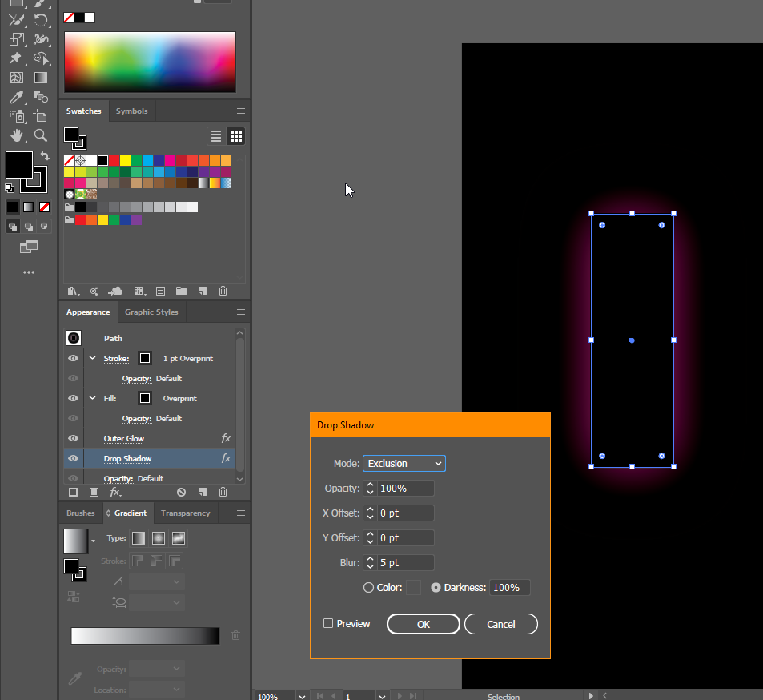Select the Zoom tool
Image resolution: width=763 pixels, height=700 pixels.
click(41, 136)
